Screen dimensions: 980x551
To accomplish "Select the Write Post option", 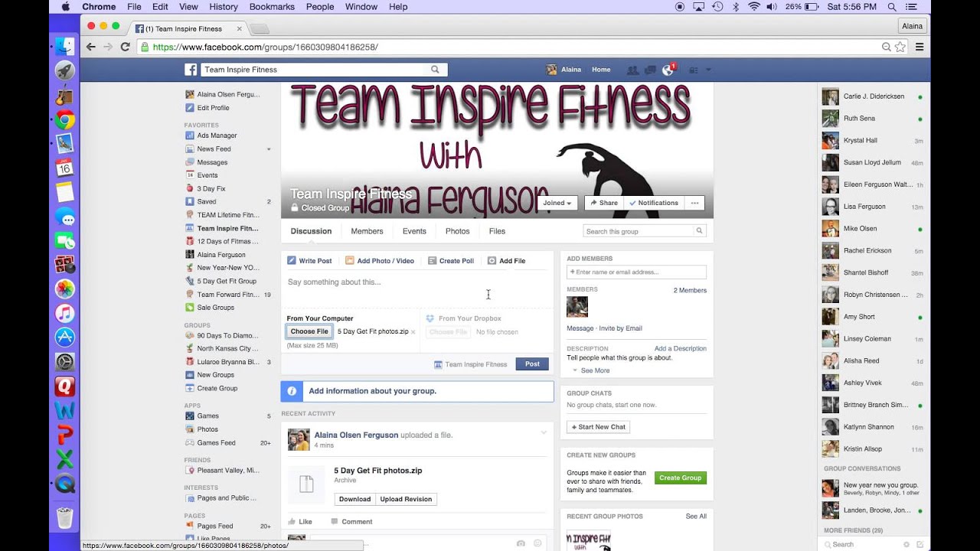I will click(309, 261).
